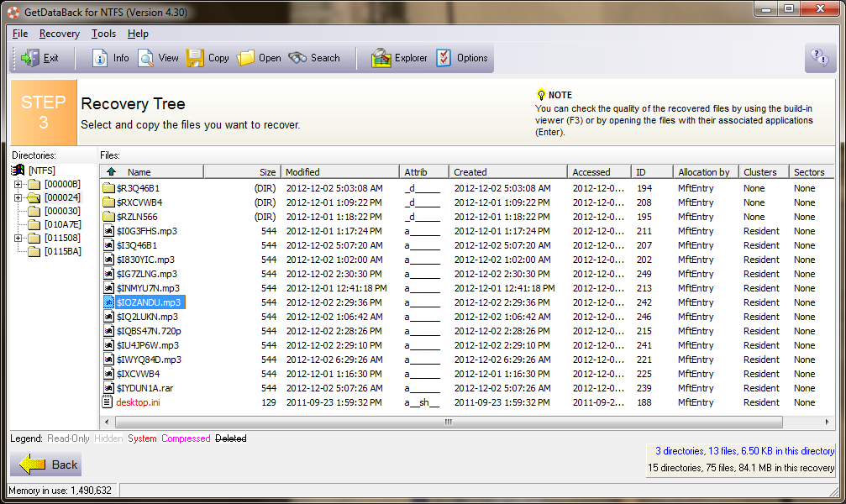Viewport: 846px width, 504px height.
Task: Click the desktop.ini file icon
Action: click(108, 402)
